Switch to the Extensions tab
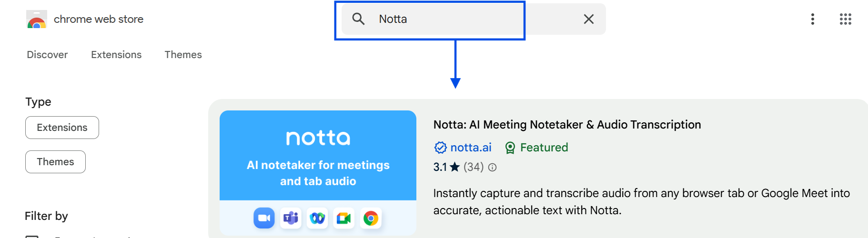Image resolution: width=868 pixels, height=238 pixels. [x=116, y=55]
